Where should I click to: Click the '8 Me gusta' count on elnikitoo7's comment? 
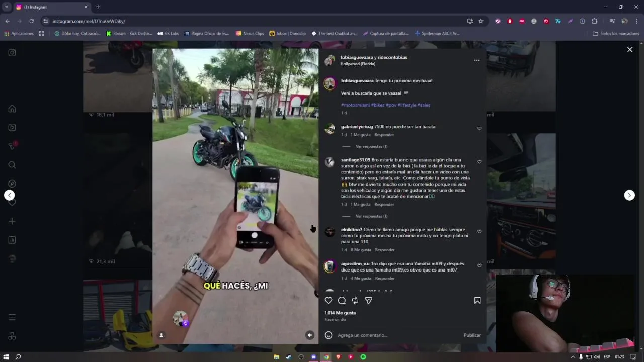click(x=361, y=250)
